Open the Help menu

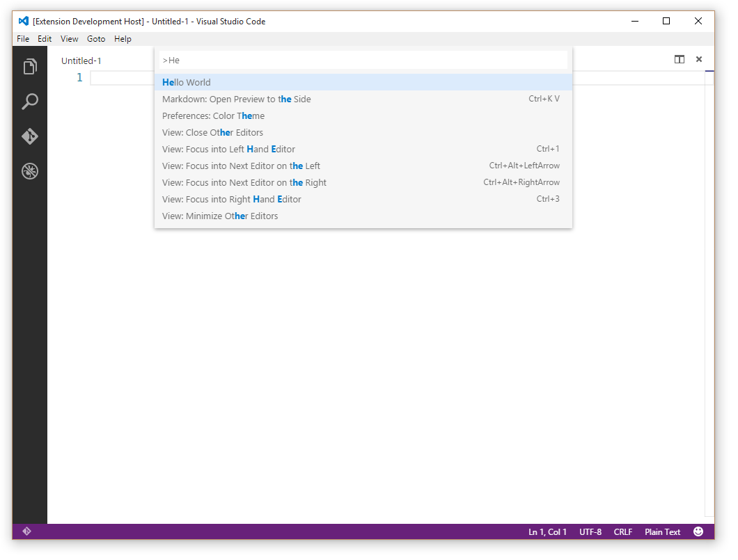point(123,39)
